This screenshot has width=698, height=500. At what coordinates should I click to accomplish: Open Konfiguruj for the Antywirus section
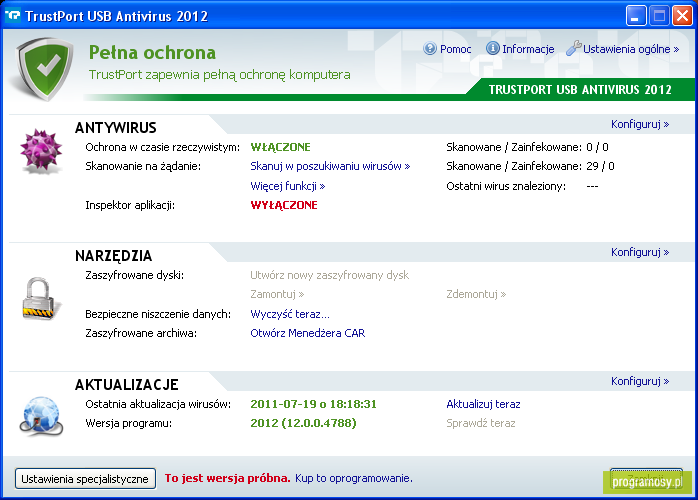[640, 124]
